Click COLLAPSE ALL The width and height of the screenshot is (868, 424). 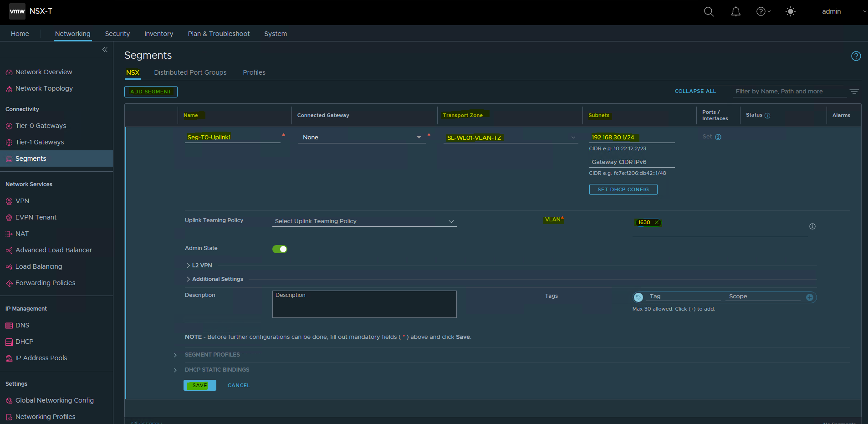click(695, 92)
